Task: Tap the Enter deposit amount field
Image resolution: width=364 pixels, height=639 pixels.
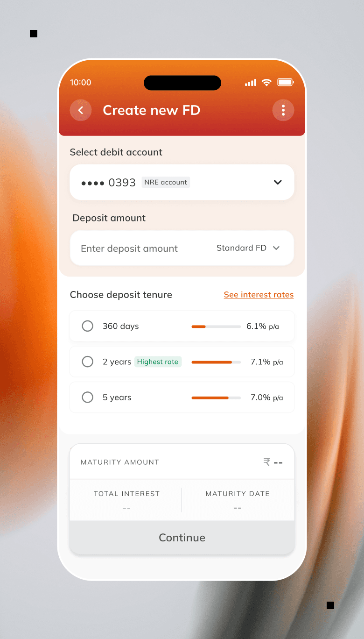Action: 129,248
